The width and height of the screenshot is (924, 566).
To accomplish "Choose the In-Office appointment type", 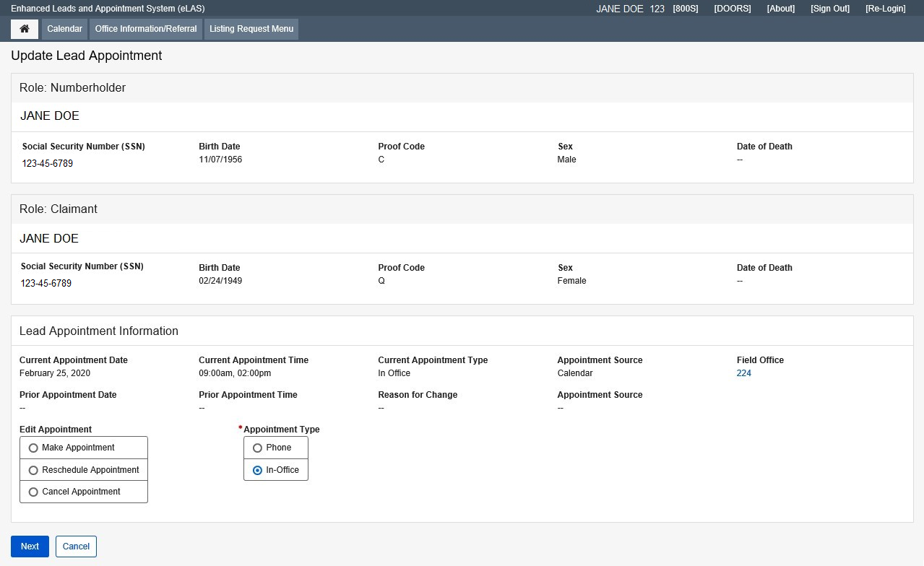I will click(258, 470).
